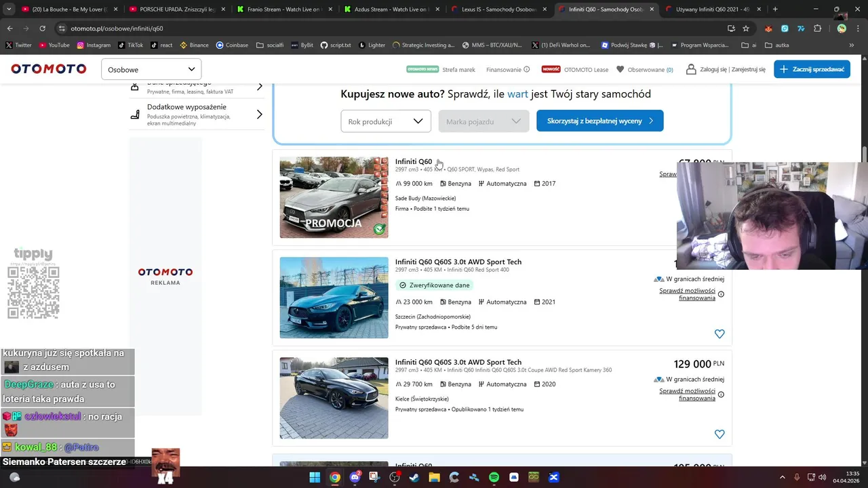Open Kielce Infiniti Q60 listing thumbnail
Image resolution: width=868 pixels, height=488 pixels.
coord(334,398)
